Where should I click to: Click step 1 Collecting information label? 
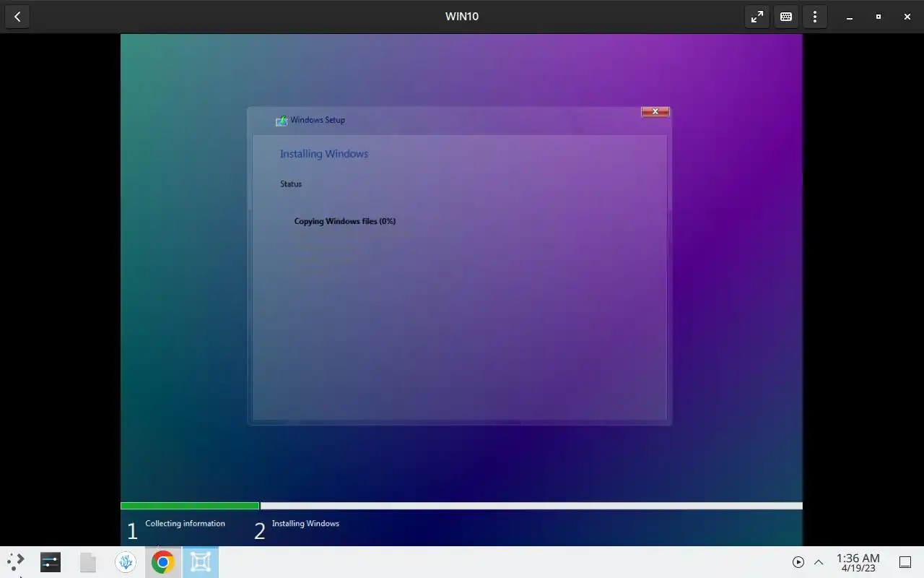point(185,524)
